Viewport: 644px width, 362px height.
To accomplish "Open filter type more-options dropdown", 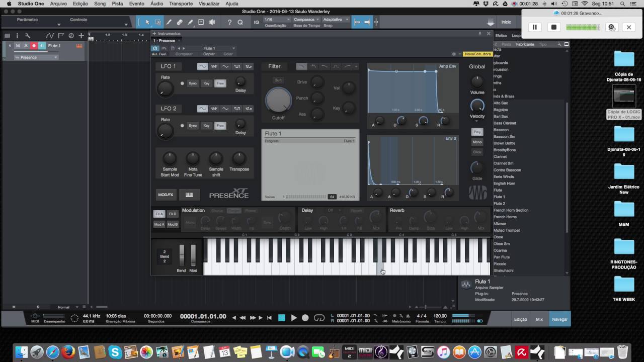I will [356, 66].
